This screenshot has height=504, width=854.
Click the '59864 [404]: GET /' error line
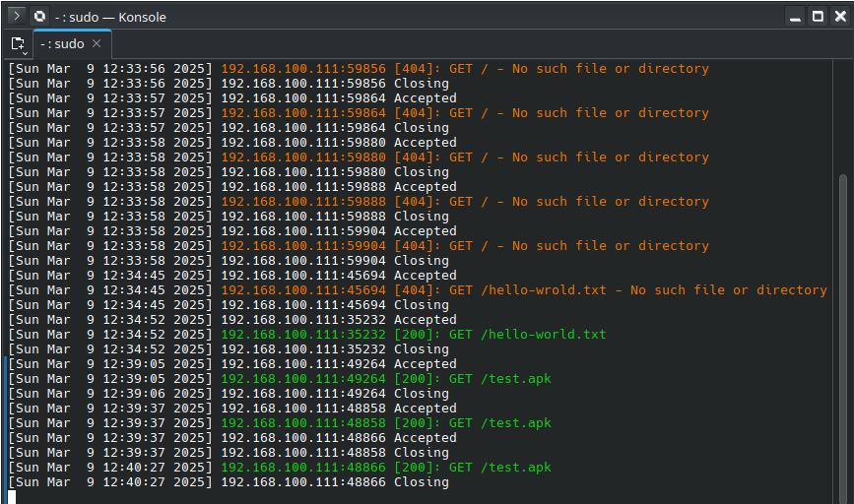point(359,112)
